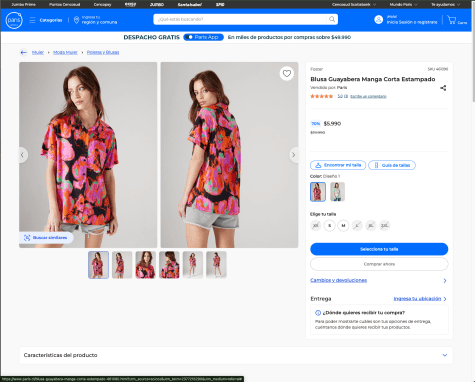This screenshot has height=382, width=475.
Task: Click Ingresa tu región y comuna
Action: 99,20
